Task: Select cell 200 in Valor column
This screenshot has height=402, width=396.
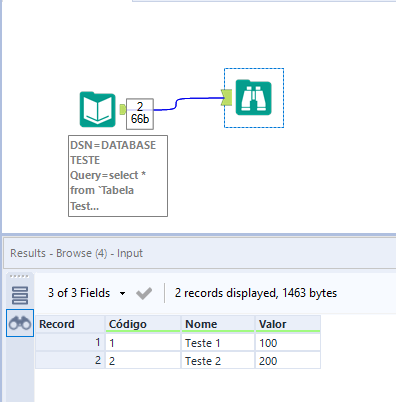Action: coord(288,360)
